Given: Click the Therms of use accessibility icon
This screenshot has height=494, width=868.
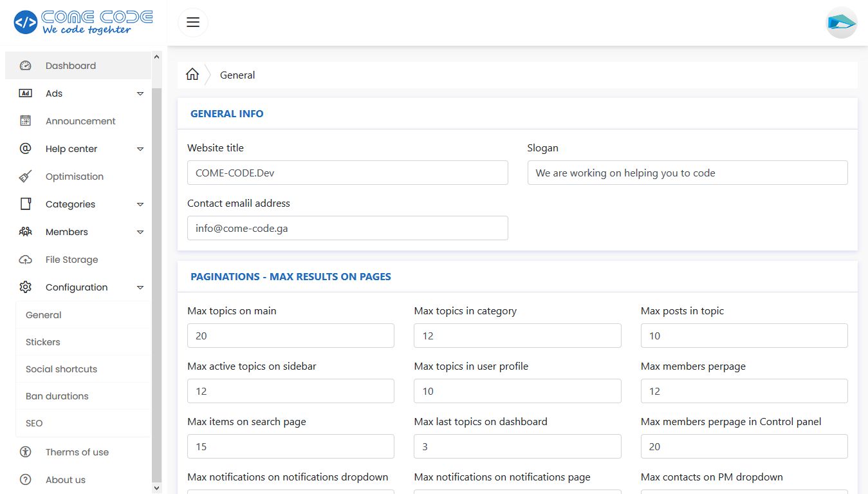Looking at the screenshot, I should [x=26, y=452].
